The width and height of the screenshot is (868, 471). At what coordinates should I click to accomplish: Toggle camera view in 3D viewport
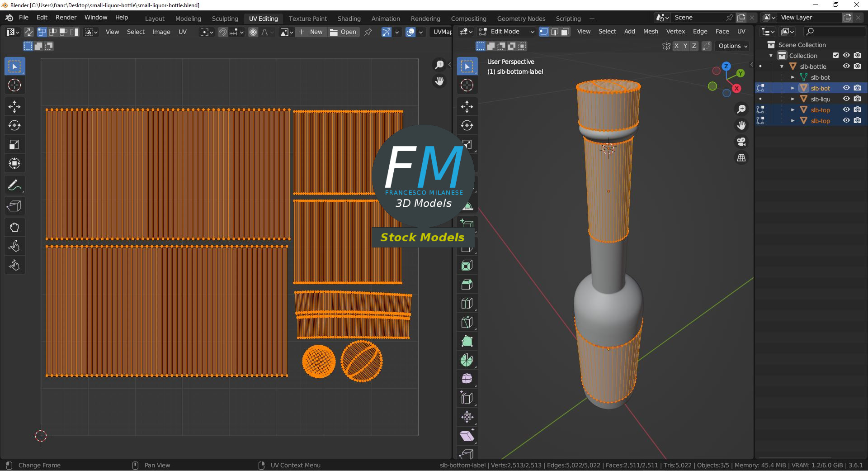pyautogui.click(x=741, y=142)
